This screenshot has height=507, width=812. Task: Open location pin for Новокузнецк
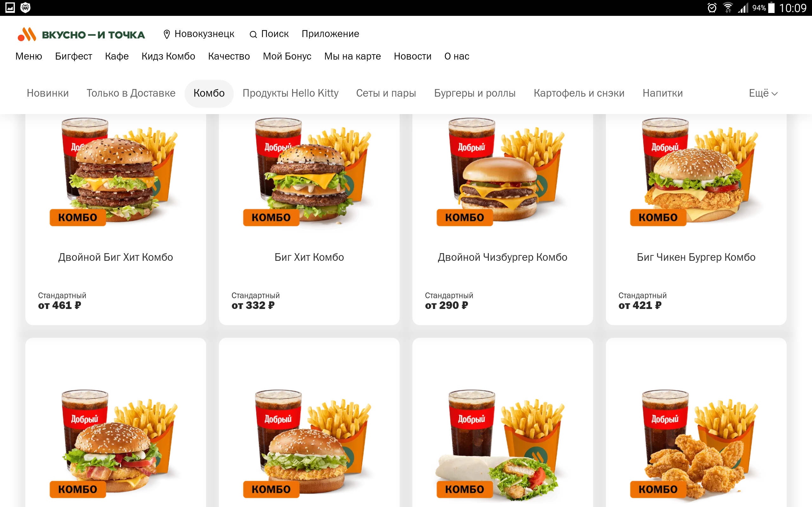[167, 34]
